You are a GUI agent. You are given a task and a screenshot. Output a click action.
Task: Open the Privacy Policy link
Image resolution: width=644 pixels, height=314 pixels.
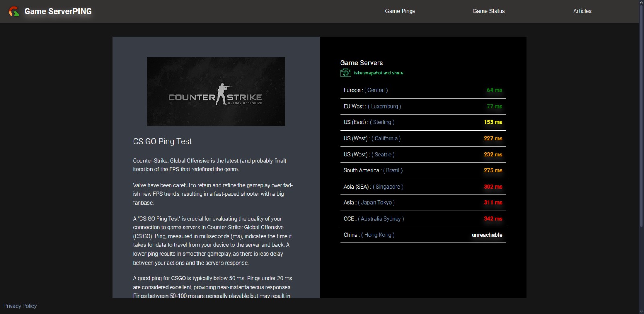tap(20, 306)
